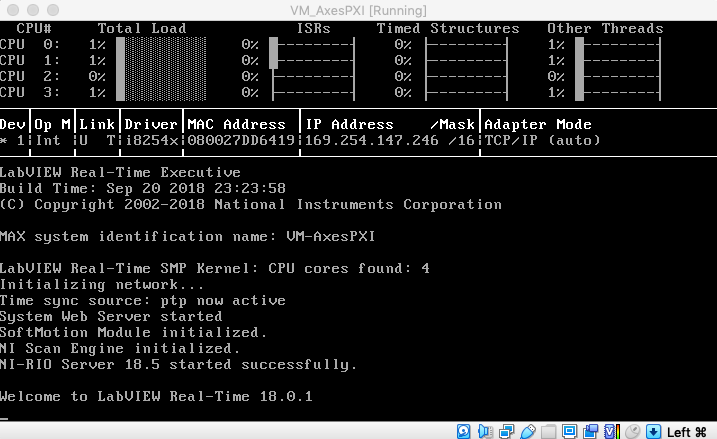
Task: Click the SoftMotion Module initialized line
Action: coord(134,332)
